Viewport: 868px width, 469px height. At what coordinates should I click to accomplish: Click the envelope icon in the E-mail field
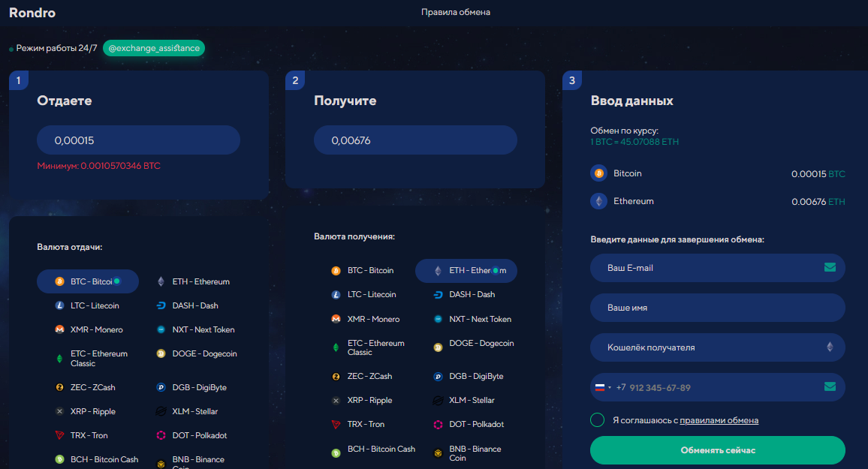click(830, 267)
